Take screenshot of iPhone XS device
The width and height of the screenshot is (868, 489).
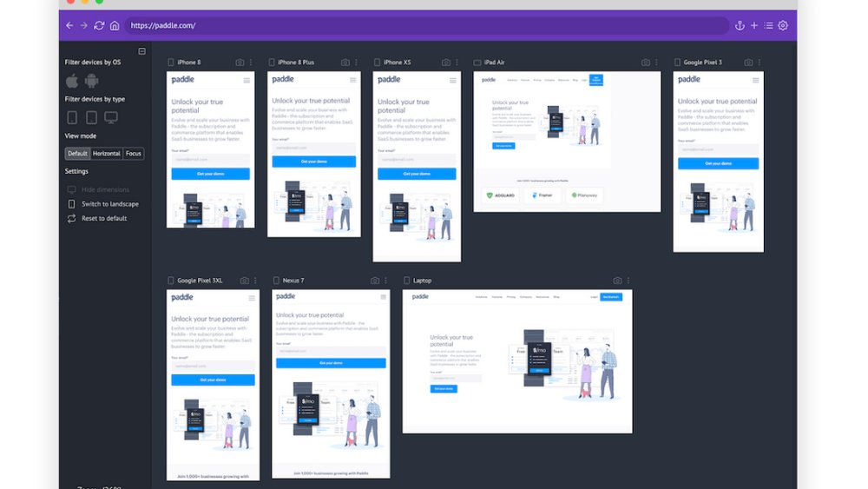pyautogui.click(x=446, y=63)
